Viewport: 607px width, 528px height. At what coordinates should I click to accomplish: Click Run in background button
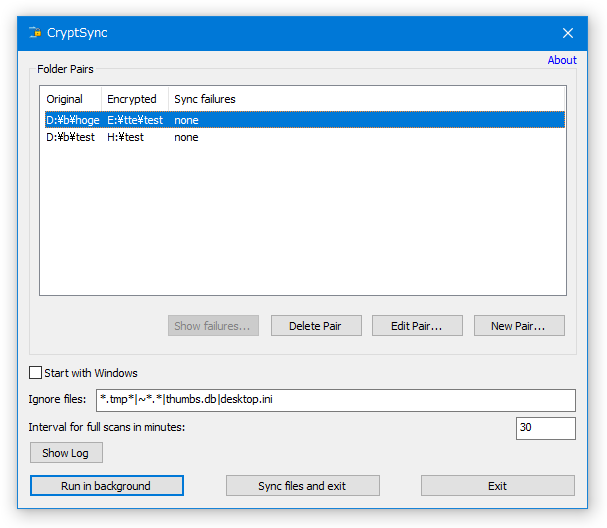107,485
